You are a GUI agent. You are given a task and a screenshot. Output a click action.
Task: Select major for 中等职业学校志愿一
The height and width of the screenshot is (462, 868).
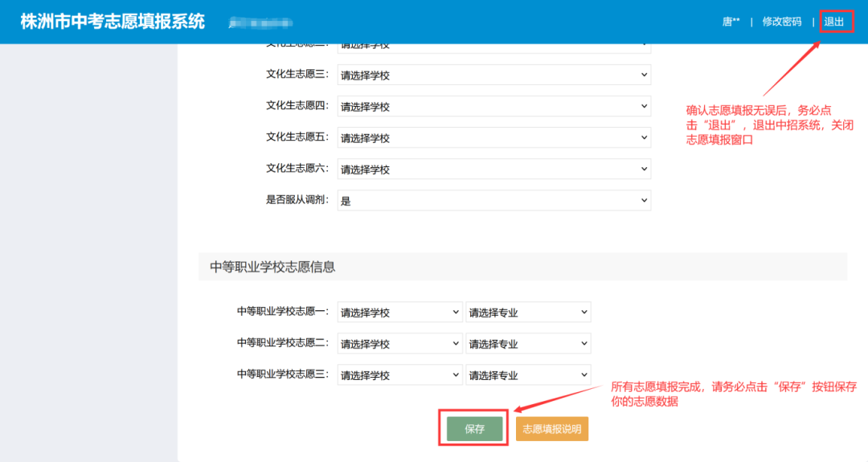click(x=528, y=312)
